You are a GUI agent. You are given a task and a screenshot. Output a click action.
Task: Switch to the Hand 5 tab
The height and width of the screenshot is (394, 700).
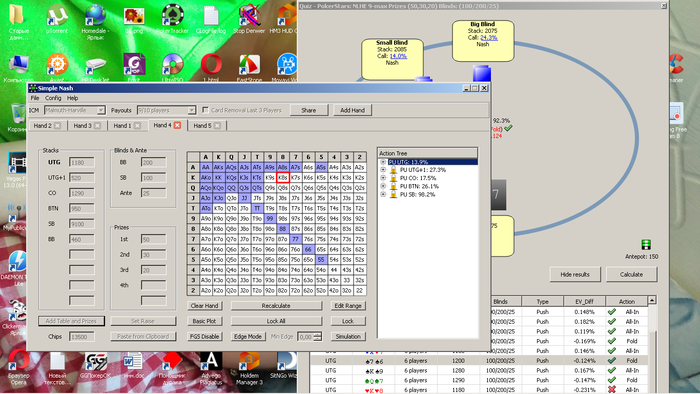pos(206,126)
